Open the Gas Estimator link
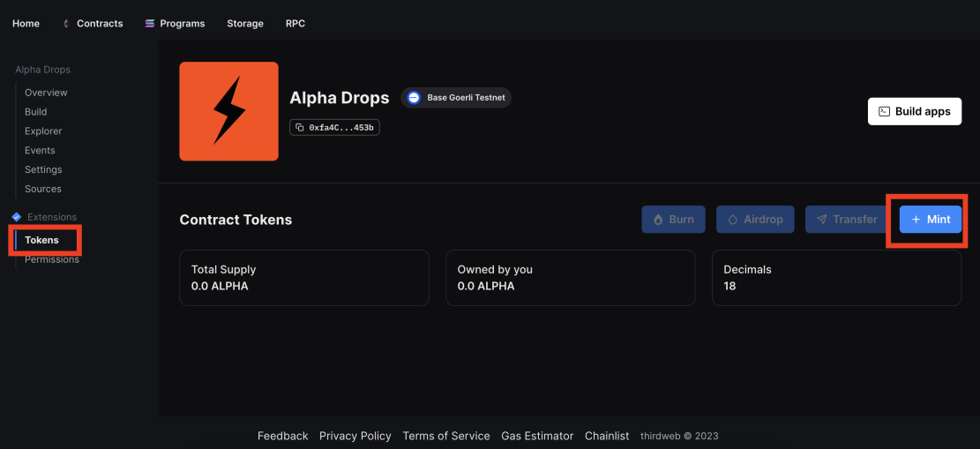The width and height of the screenshot is (980, 449). pyautogui.click(x=537, y=436)
